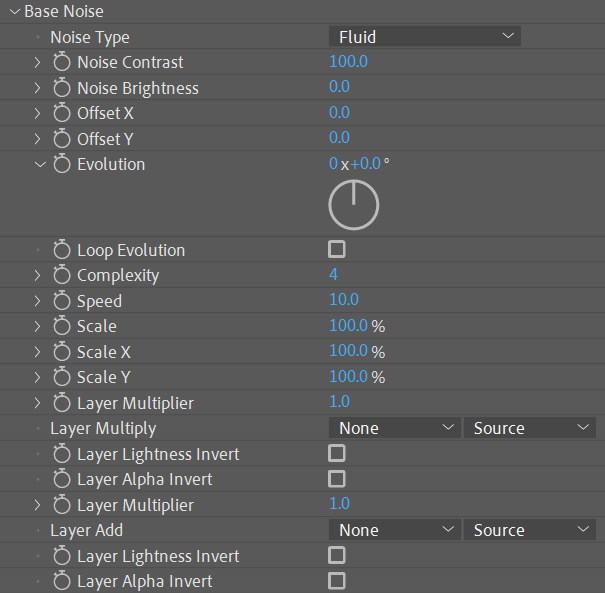Click the Speed property stopwatch
The width and height of the screenshot is (605, 593).
click(x=62, y=301)
